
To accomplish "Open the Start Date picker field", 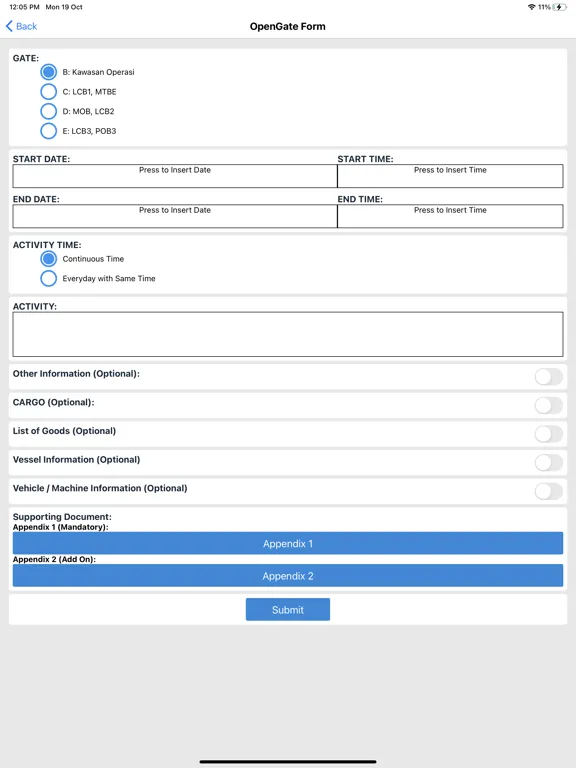I will click(175, 176).
